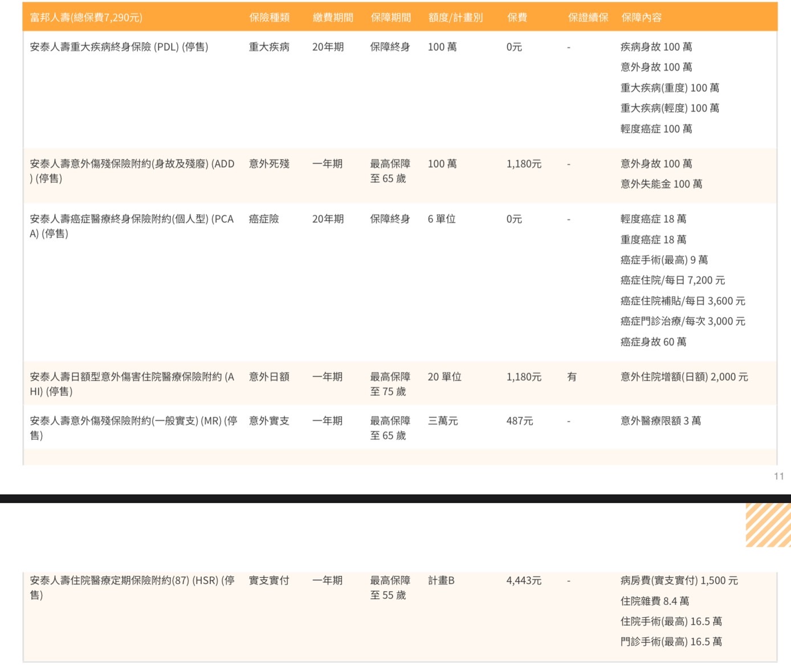Click 住院雜費 8.4 萬 coverage line
This screenshot has width=791, height=672.
[655, 601]
